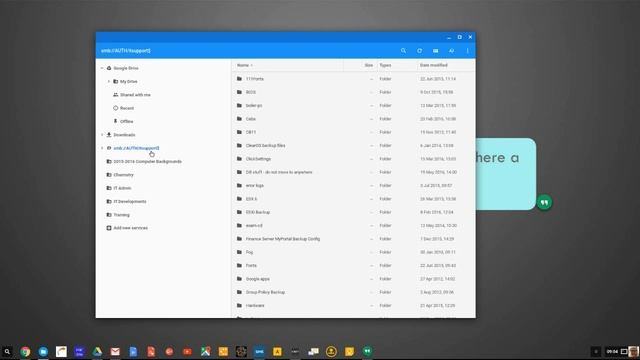Open Google Maps from the shelf

point(205,351)
